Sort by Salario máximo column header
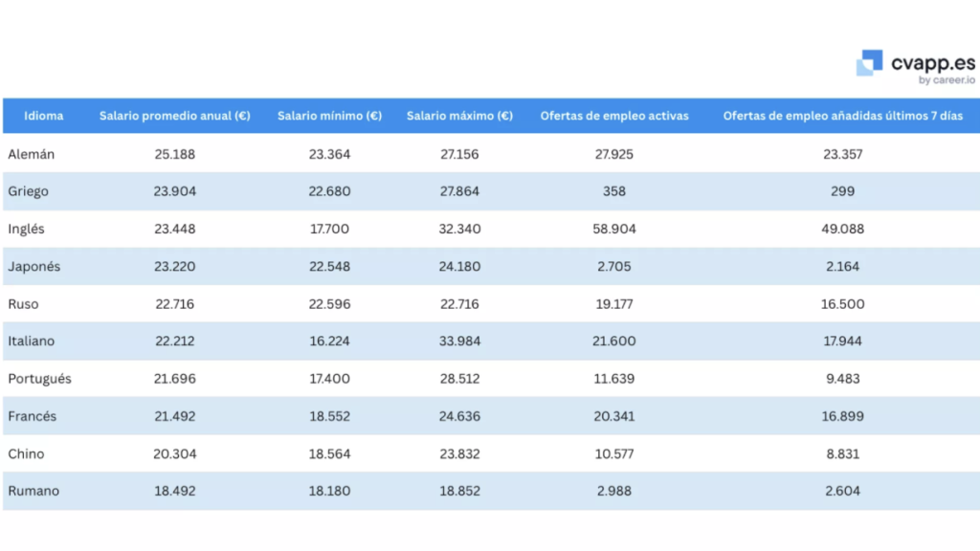This screenshot has width=980, height=551. point(459,116)
